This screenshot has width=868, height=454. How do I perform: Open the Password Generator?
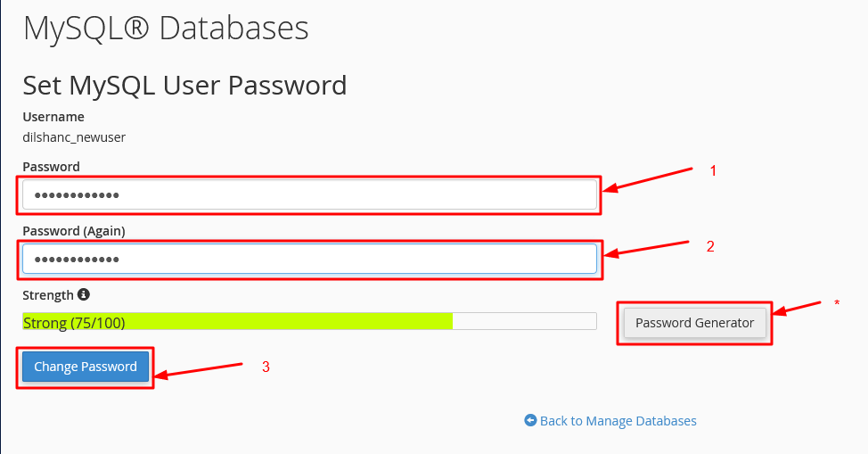click(694, 323)
